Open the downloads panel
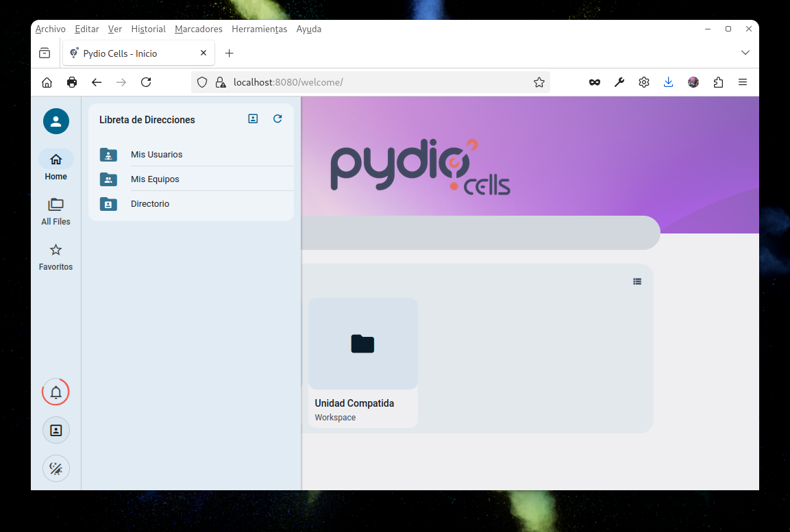Viewport: 790px width, 532px height. point(669,82)
